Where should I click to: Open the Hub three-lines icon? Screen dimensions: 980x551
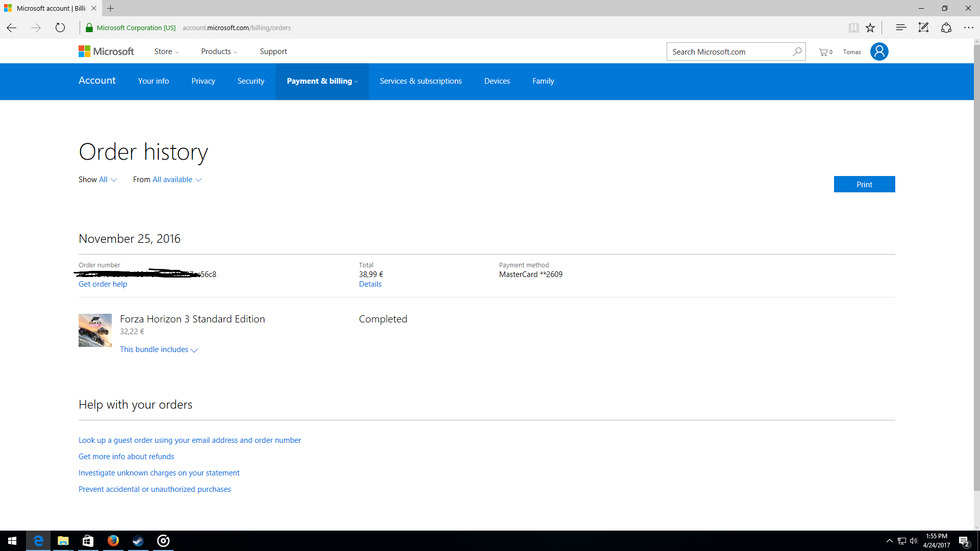click(x=901, y=28)
